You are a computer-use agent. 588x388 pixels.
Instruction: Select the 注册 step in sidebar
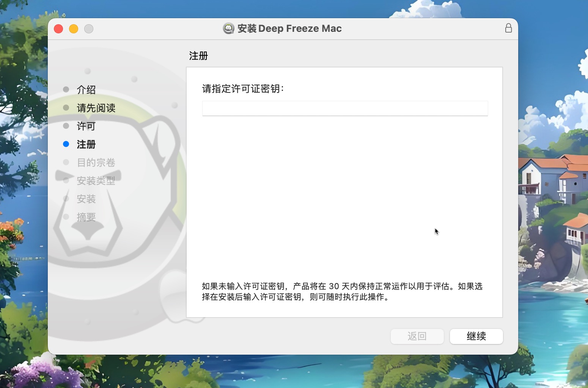[x=86, y=144]
